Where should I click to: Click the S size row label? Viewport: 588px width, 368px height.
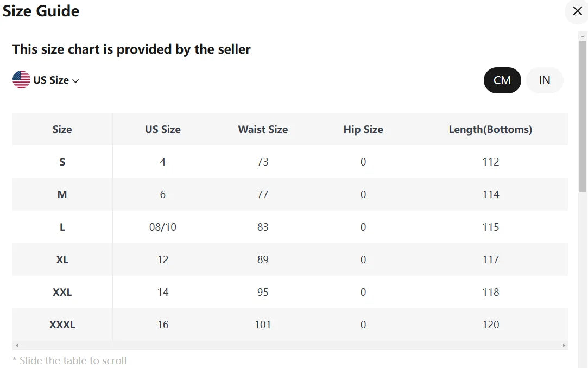click(62, 162)
